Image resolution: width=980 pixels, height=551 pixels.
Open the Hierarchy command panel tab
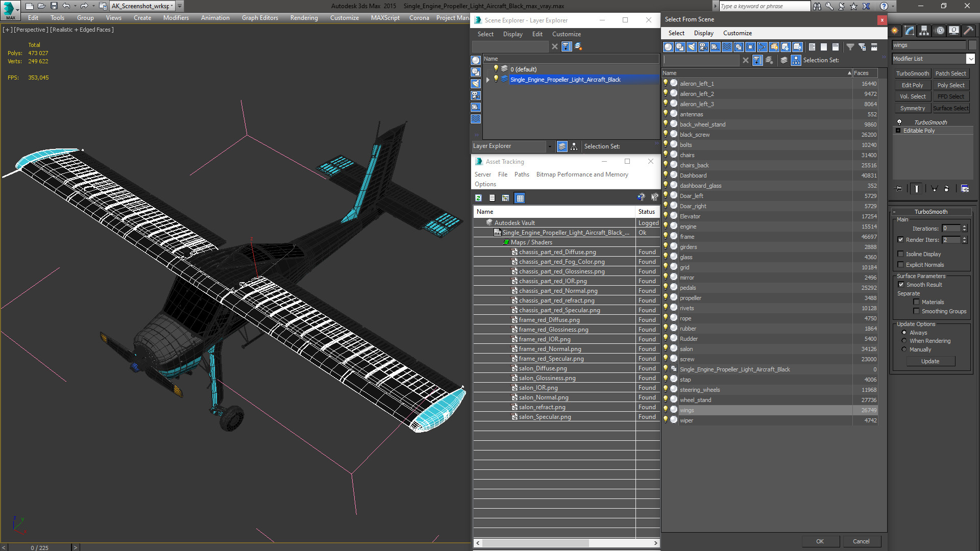924,31
